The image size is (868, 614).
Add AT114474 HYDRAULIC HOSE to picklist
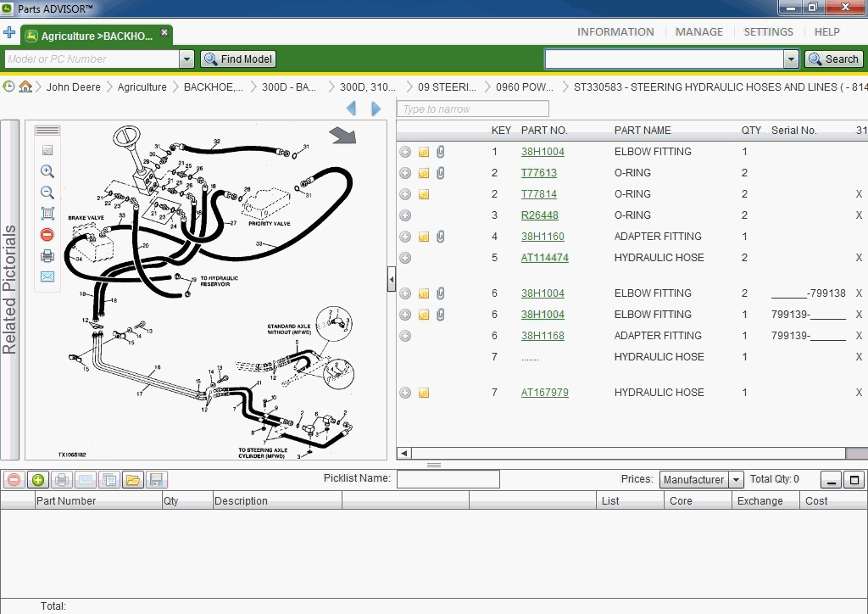point(405,258)
